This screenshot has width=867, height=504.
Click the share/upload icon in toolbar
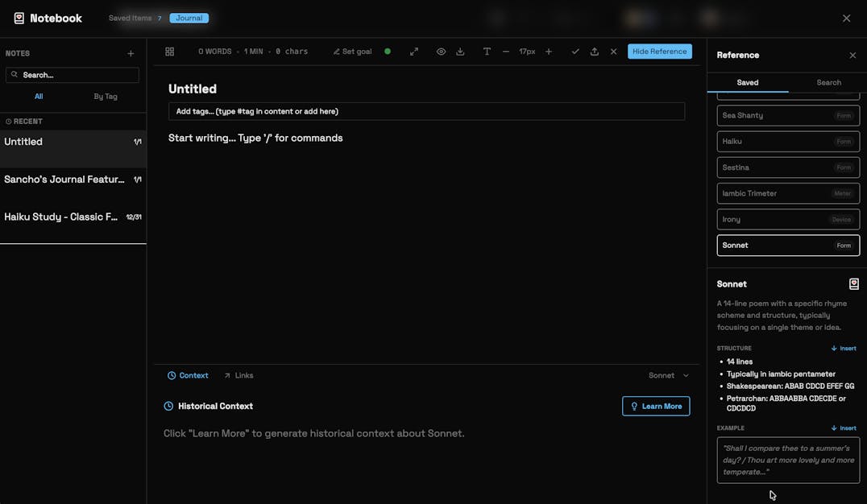595,52
